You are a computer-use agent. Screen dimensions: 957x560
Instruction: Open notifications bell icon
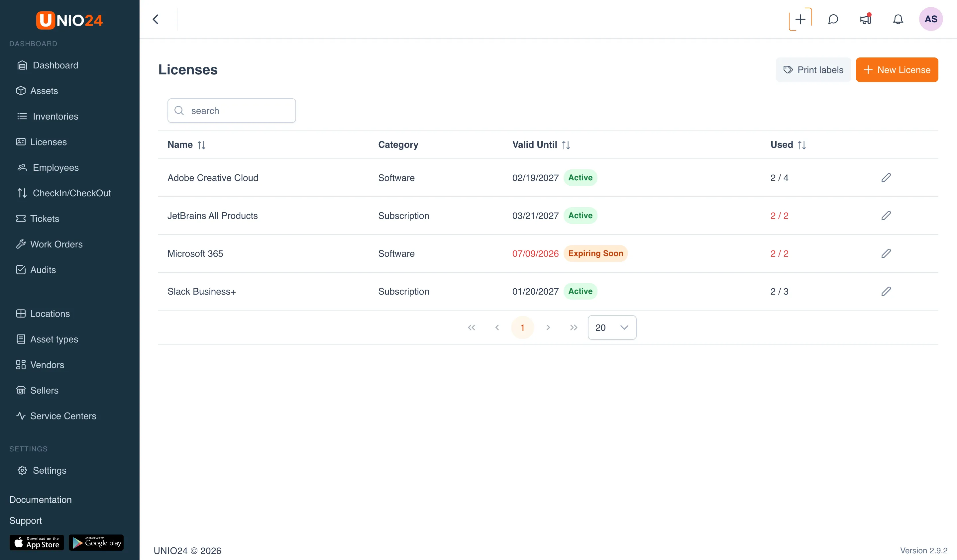pyautogui.click(x=898, y=19)
